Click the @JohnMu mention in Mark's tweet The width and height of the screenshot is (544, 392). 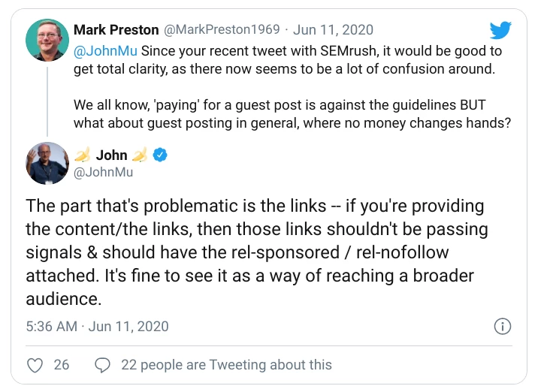click(106, 51)
